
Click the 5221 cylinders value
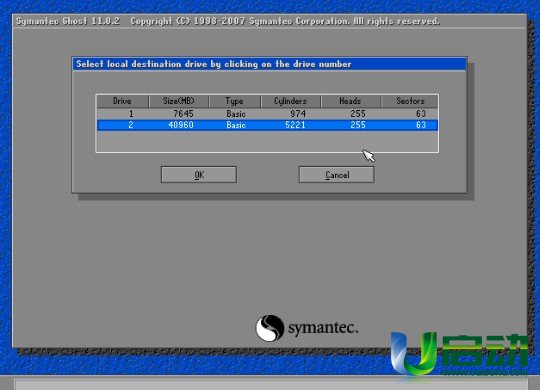coord(295,125)
